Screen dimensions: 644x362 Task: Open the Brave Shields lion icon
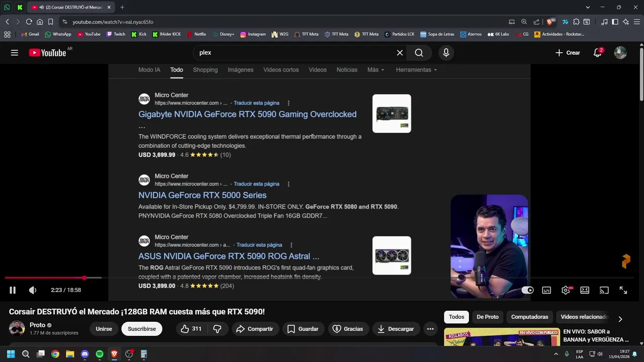(550, 22)
